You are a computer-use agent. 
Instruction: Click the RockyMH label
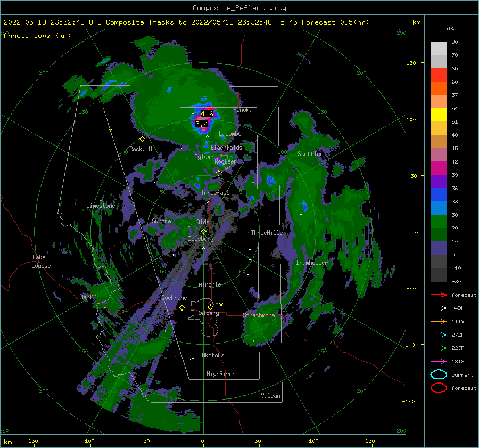tap(141, 149)
